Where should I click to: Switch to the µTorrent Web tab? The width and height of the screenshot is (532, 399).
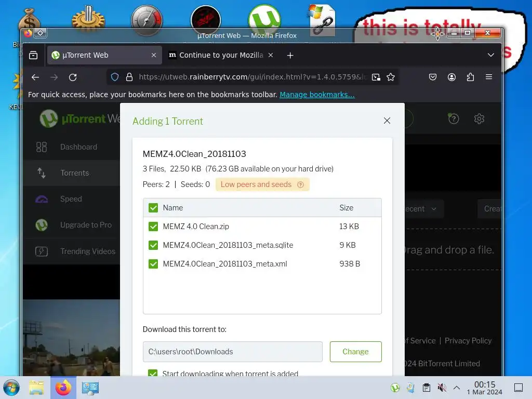104,55
